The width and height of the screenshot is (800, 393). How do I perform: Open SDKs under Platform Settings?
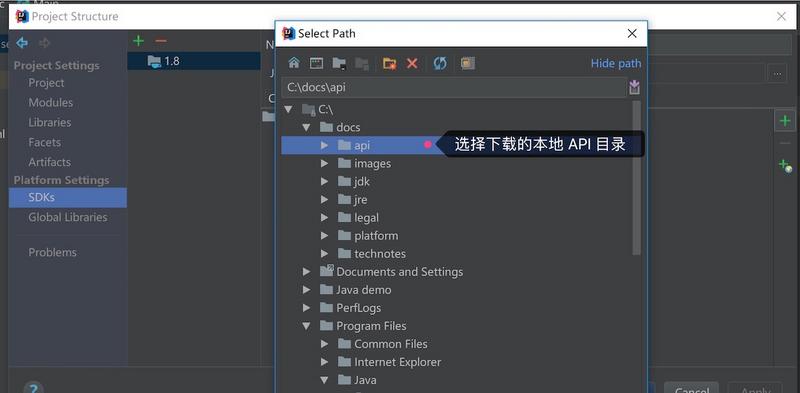click(x=68, y=198)
